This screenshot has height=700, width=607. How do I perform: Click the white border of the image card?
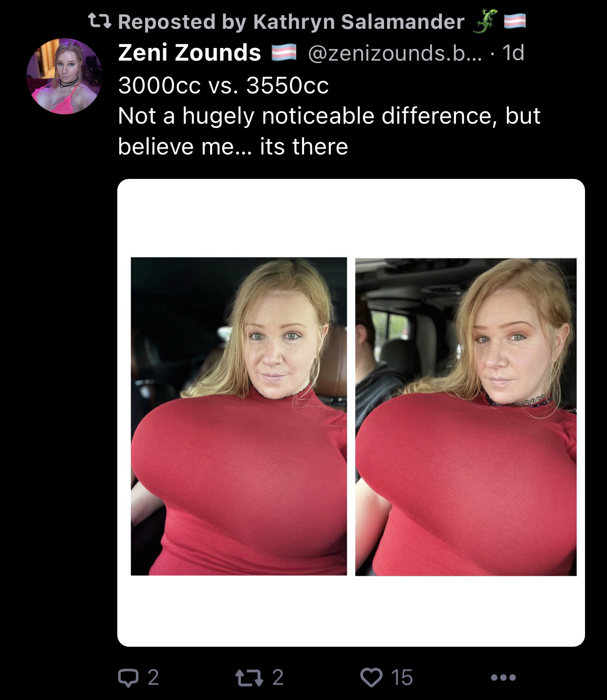coord(351,218)
